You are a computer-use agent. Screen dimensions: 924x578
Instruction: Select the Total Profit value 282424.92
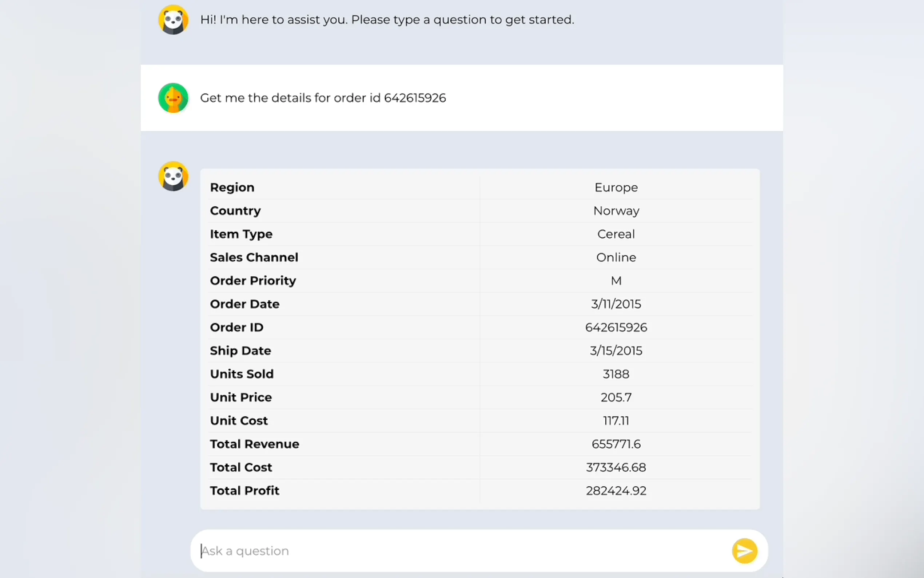616,490
